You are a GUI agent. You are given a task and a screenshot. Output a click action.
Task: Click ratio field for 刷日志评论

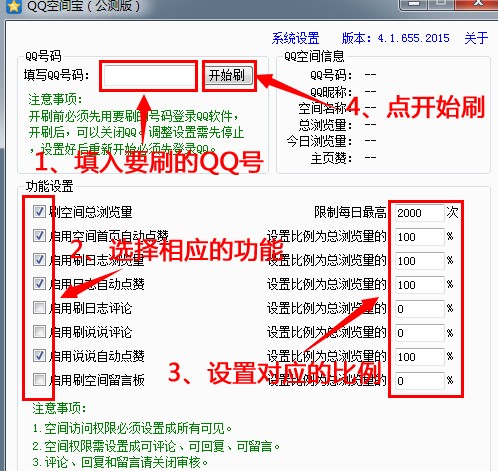pyautogui.click(x=420, y=309)
